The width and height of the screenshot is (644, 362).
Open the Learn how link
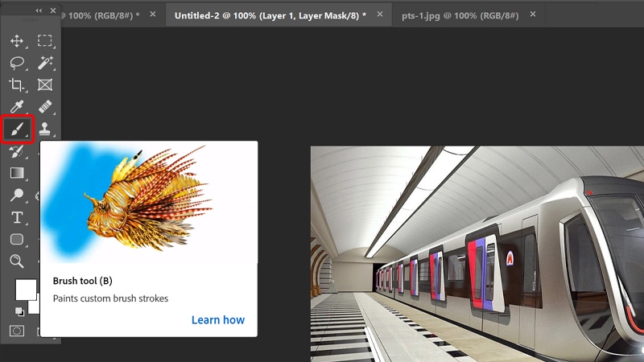[218, 319]
